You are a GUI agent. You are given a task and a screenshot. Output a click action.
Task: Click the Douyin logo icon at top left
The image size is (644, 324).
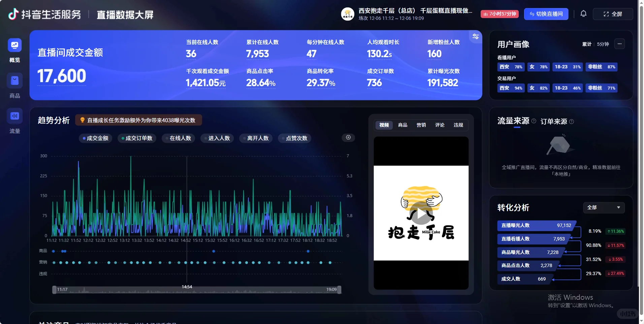pos(13,14)
